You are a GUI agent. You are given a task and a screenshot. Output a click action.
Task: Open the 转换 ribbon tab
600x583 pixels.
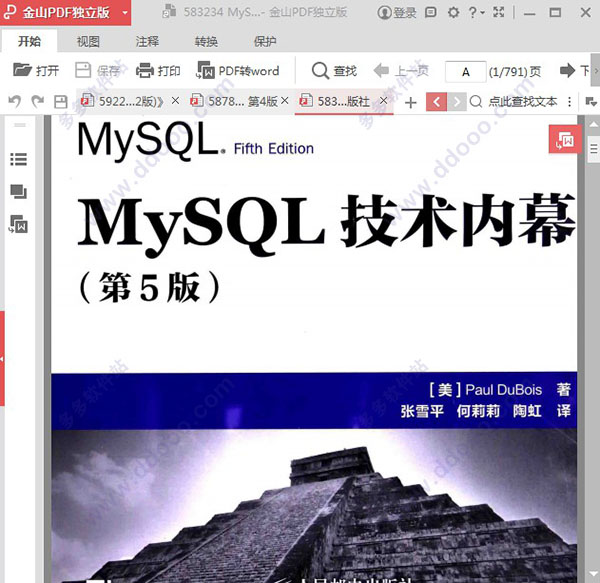[x=206, y=41]
